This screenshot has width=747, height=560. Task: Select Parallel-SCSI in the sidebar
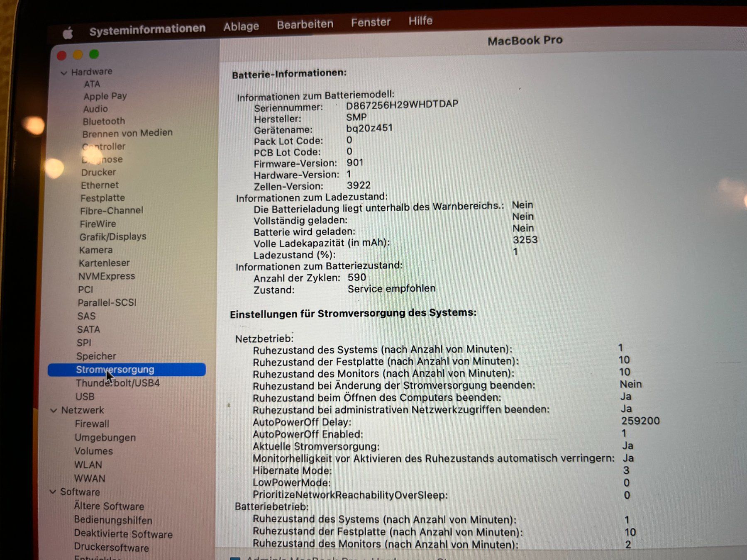(107, 302)
